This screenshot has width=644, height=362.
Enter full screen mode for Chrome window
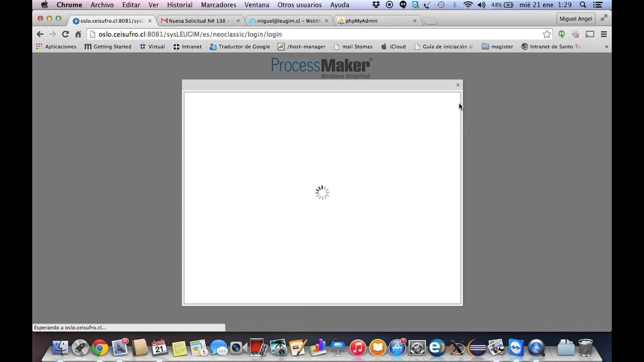click(604, 18)
